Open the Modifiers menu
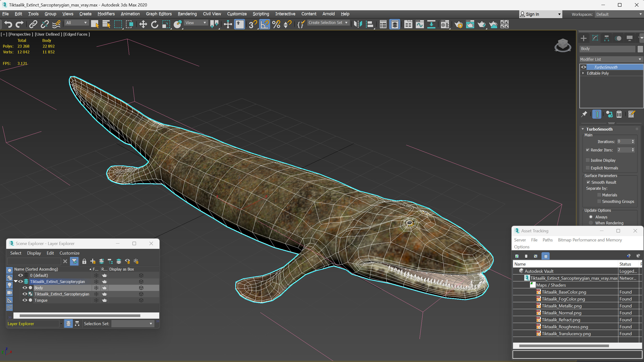The height and width of the screenshot is (362, 644). click(x=106, y=14)
